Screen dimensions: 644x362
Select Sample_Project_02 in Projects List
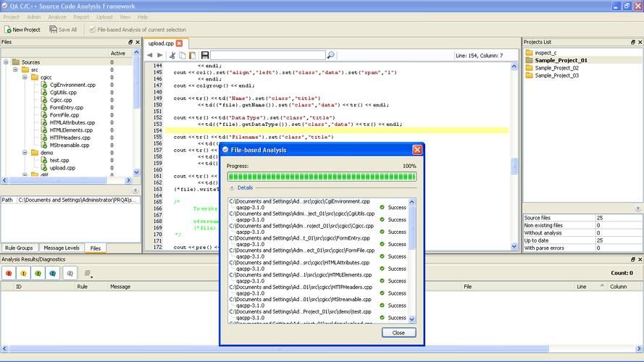click(556, 68)
